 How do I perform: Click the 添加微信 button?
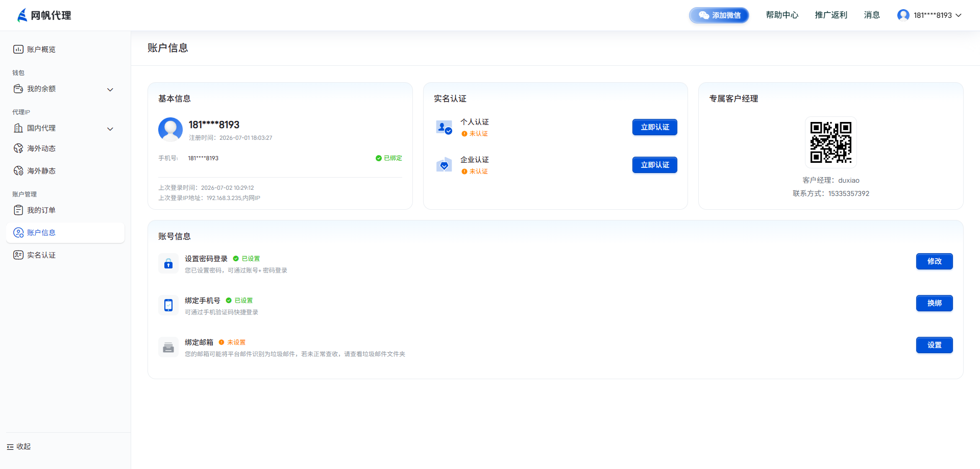pos(719,15)
